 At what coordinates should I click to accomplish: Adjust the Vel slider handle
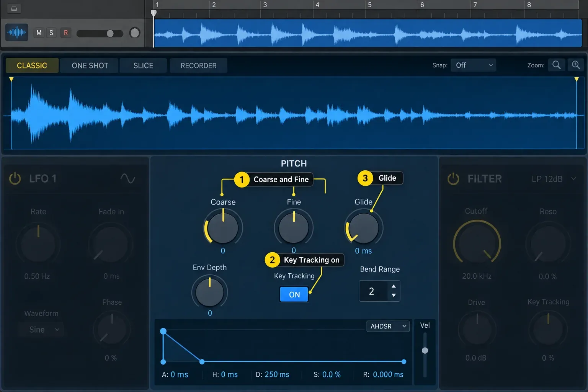pos(425,350)
